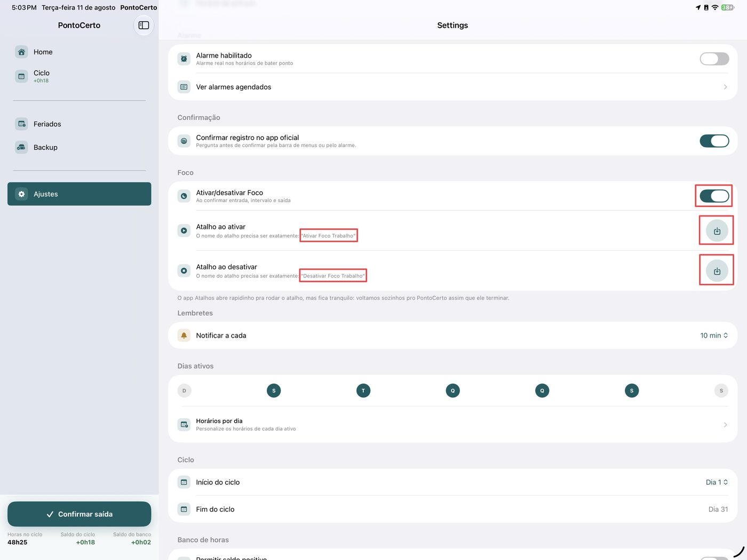
Task: Open Ciclo section in sidebar
Action: point(79,76)
